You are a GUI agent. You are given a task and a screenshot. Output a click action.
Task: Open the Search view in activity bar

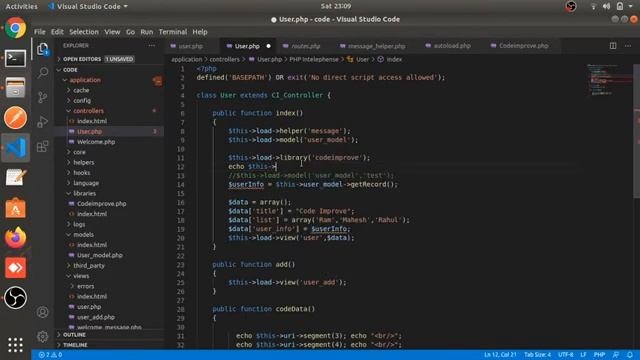42,73
